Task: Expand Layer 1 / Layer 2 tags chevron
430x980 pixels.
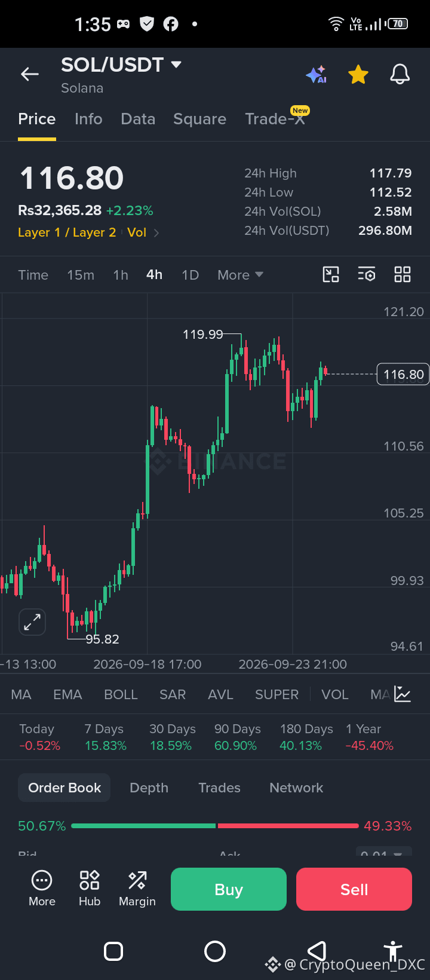Action: [x=156, y=233]
